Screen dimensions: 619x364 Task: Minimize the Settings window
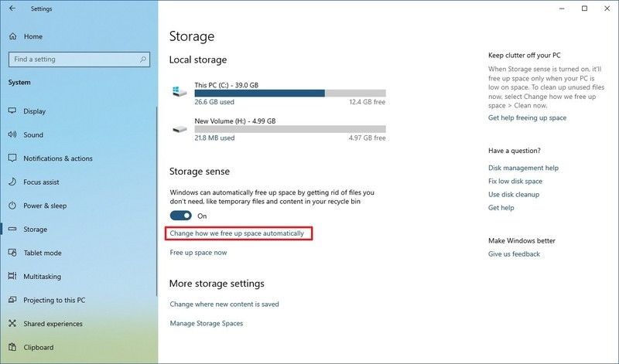563,9
